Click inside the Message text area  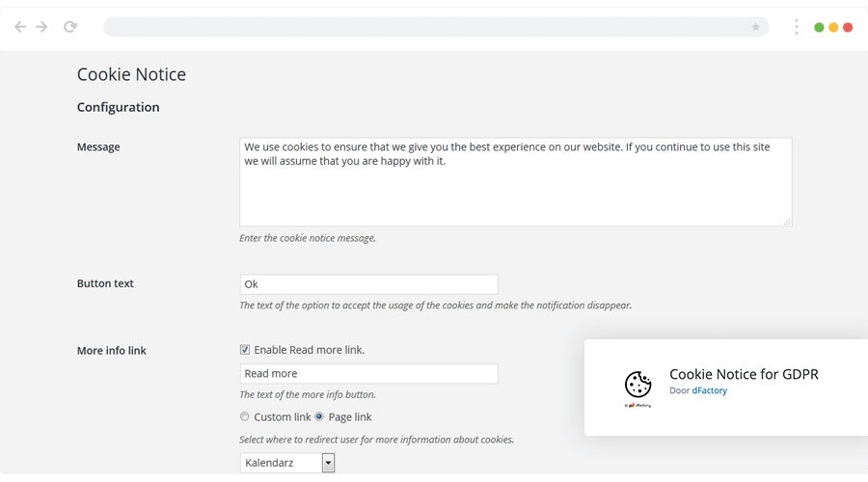tap(515, 181)
